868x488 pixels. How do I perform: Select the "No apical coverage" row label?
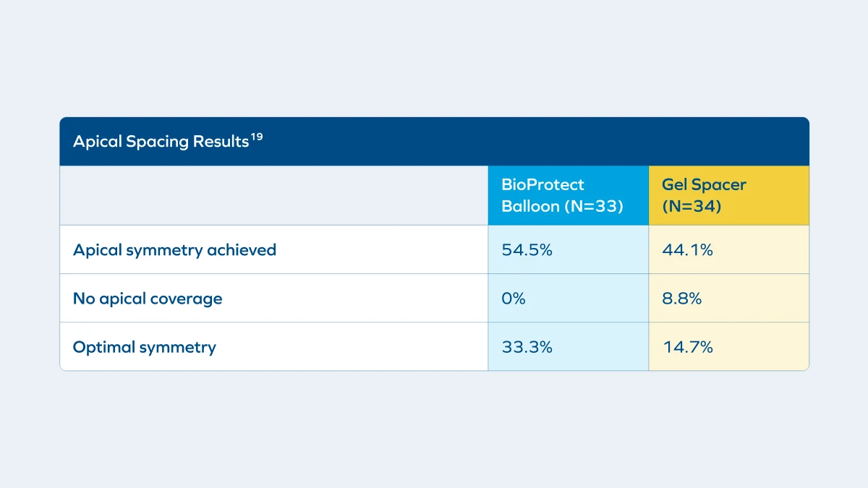[148, 299]
